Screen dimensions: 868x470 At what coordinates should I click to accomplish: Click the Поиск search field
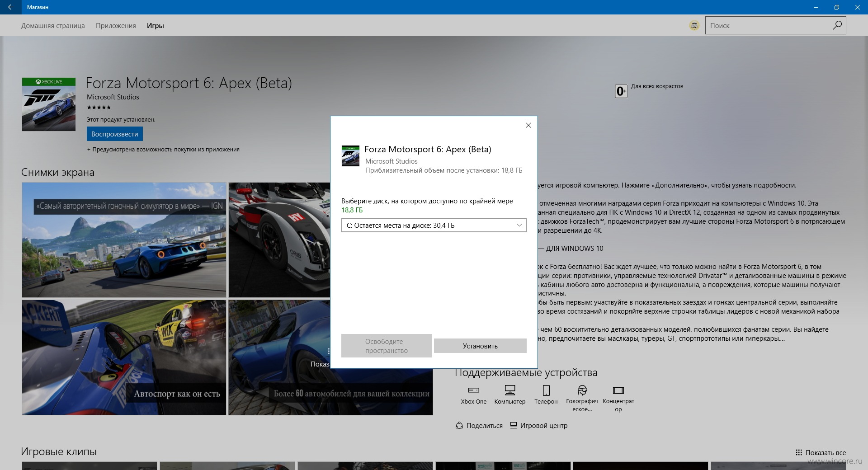[769, 25]
